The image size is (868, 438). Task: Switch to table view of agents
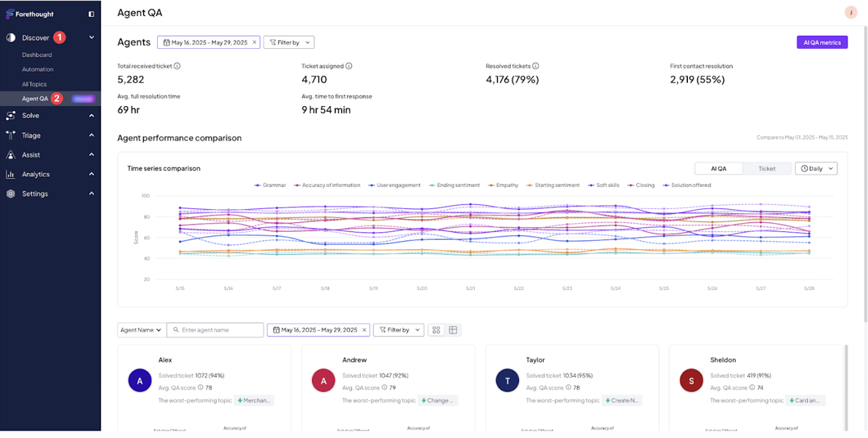coord(453,329)
